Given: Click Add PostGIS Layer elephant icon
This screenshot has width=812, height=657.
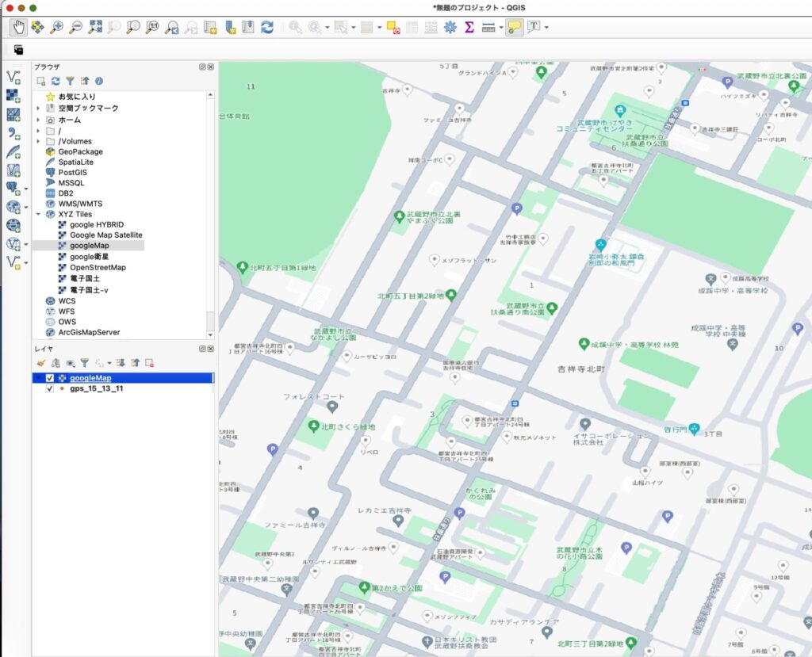Looking at the screenshot, I should tap(12, 189).
